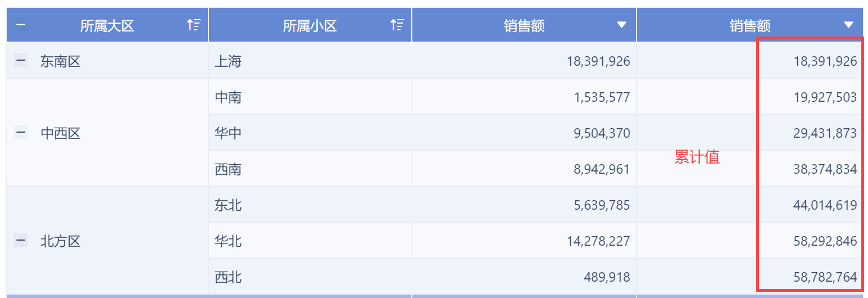This screenshot has height=298, width=868.
Task: Collapse the 东南区 group
Action: [x=21, y=61]
